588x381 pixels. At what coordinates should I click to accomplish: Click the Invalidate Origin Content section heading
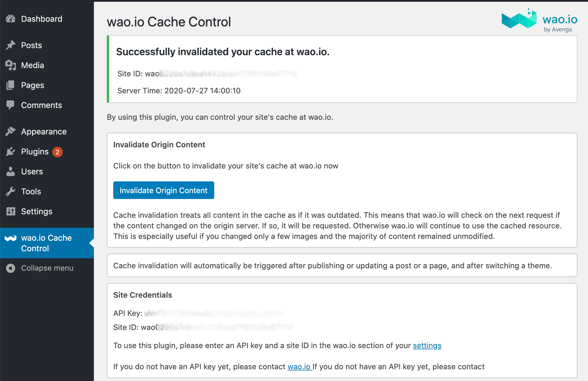[159, 145]
